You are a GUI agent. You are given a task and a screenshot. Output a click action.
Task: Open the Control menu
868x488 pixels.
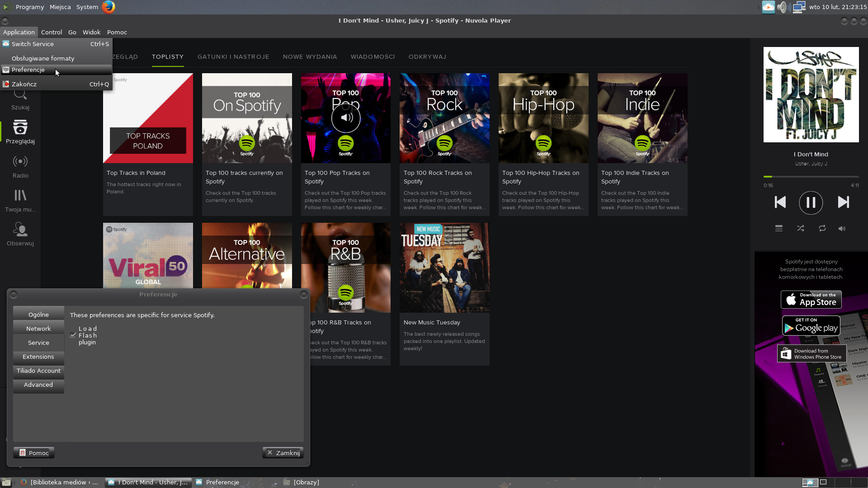51,32
